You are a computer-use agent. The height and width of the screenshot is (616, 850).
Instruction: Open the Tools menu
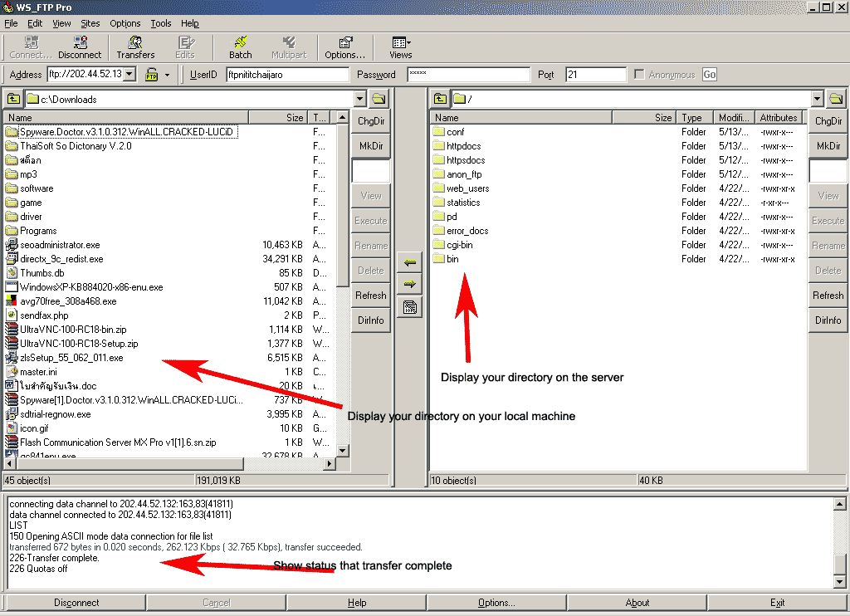pyautogui.click(x=160, y=23)
